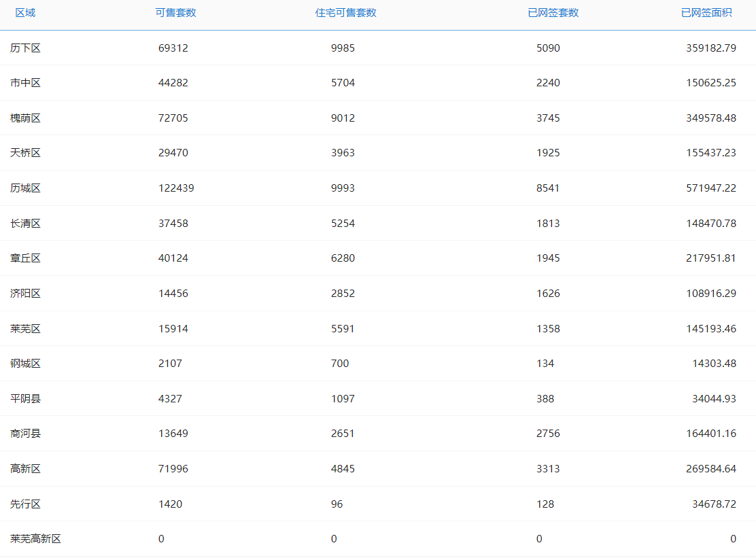Select the 历下区 row label
This screenshot has width=756, height=558.
(x=25, y=48)
